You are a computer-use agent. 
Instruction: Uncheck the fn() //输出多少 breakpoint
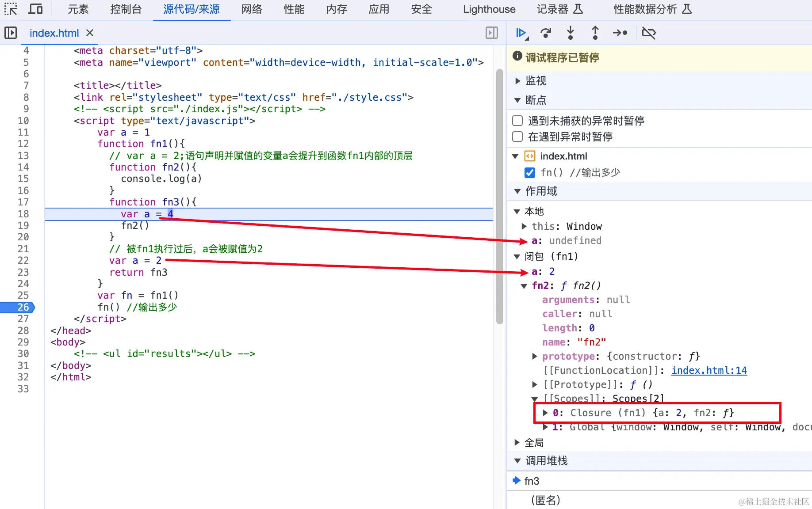tap(529, 172)
